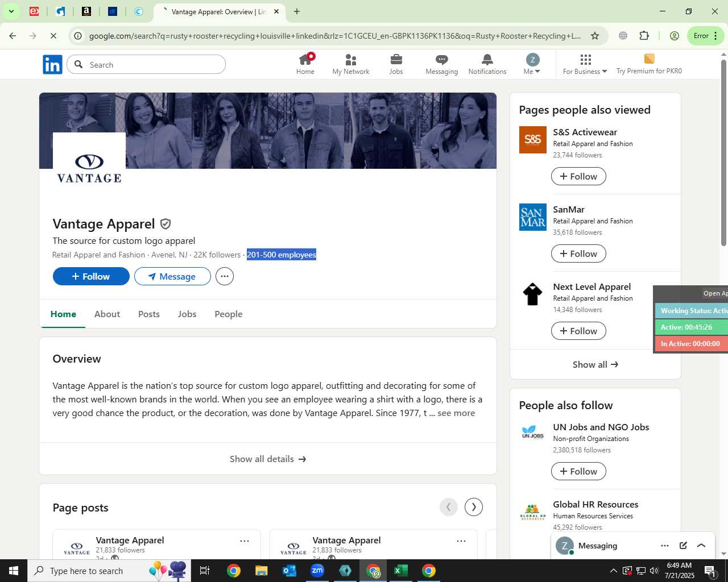The height and width of the screenshot is (582, 728).
Task: Switch to the About tab
Action: click(x=107, y=314)
